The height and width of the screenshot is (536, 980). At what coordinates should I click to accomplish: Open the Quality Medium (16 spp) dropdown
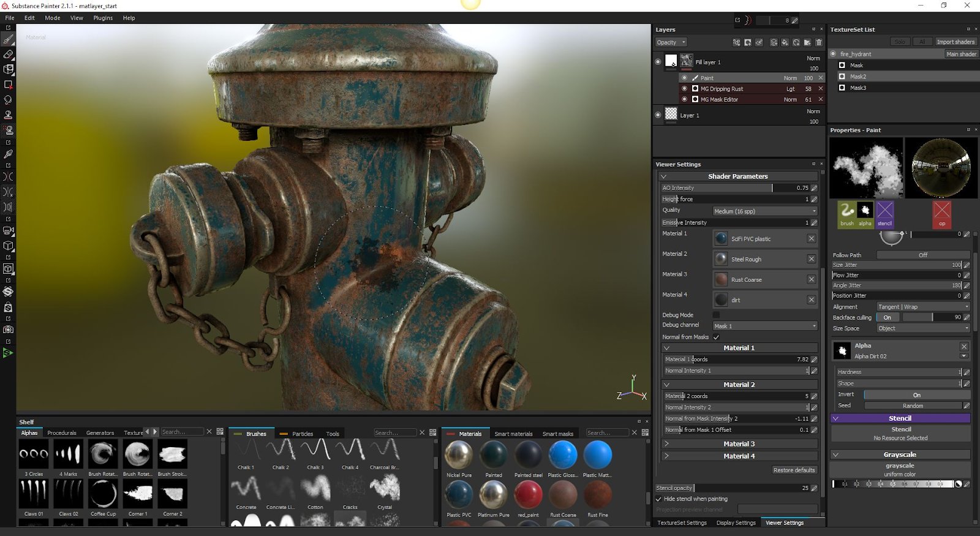point(764,211)
